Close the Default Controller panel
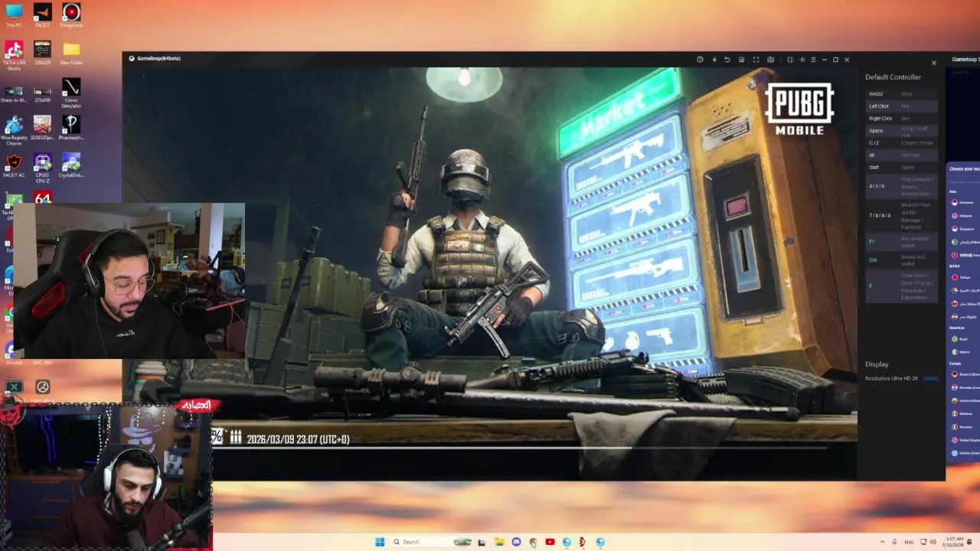The width and height of the screenshot is (980, 551). pyautogui.click(x=933, y=63)
